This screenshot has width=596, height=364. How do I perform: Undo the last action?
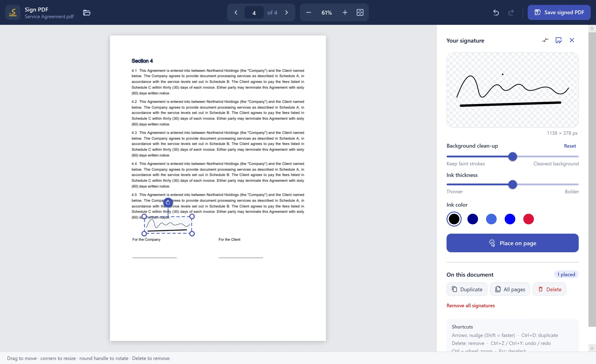pyautogui.click(x=496, y=12)
